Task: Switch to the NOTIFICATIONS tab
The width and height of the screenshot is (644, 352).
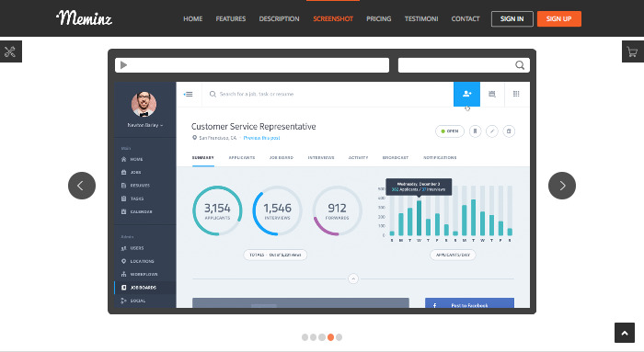Action: tap(440, 158)
